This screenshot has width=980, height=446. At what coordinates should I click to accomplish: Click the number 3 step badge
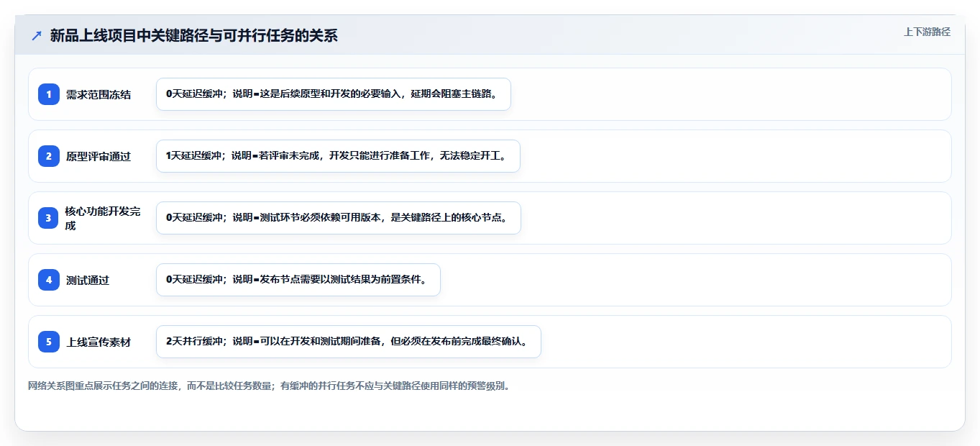pyautogui.click(x=49, y=218)
